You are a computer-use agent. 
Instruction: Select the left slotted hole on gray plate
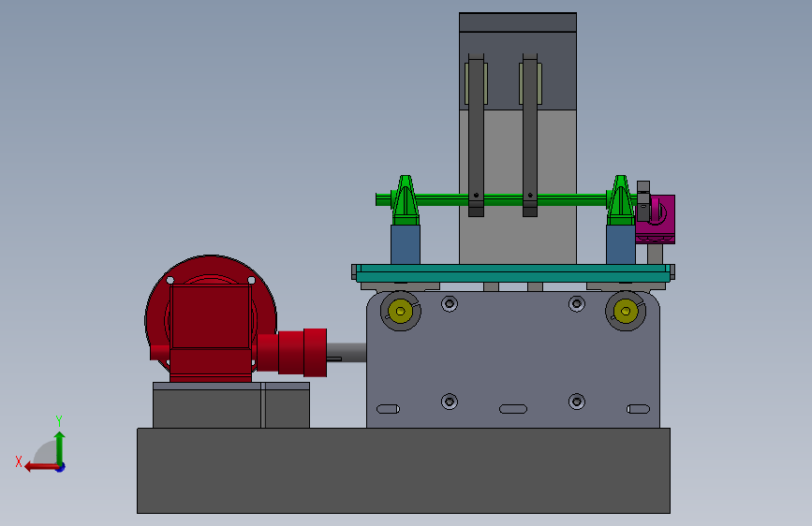point(388,409)
